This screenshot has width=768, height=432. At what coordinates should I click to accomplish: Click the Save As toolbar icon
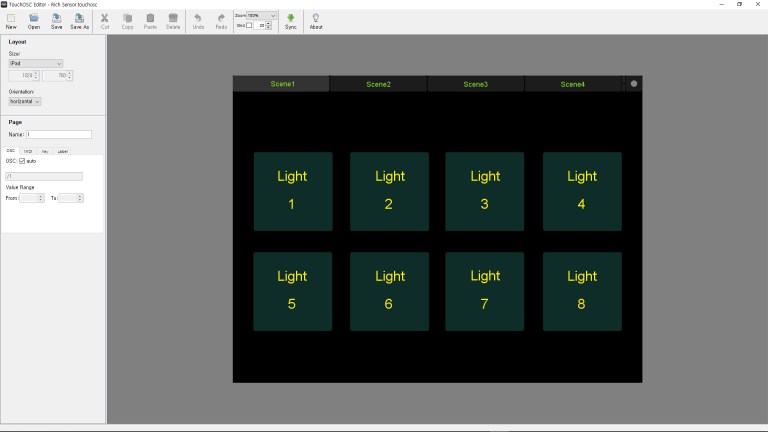(x=79, y=20)
